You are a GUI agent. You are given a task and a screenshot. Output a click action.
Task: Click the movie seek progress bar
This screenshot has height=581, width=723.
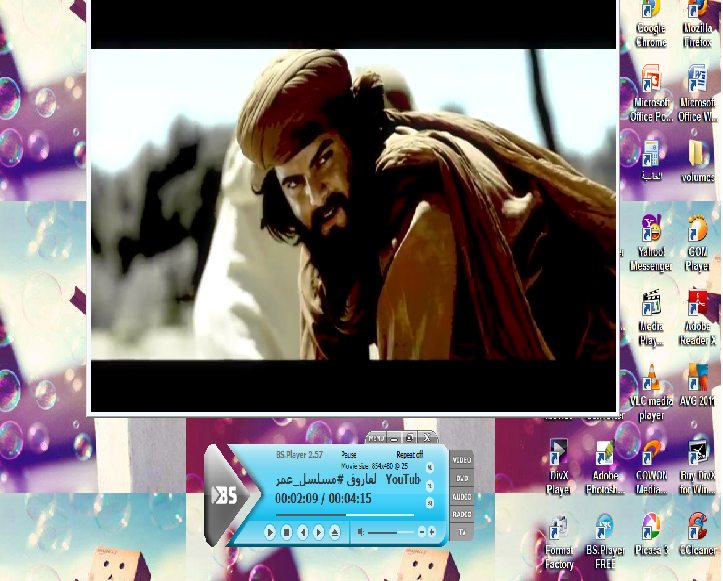click(345, 514)
